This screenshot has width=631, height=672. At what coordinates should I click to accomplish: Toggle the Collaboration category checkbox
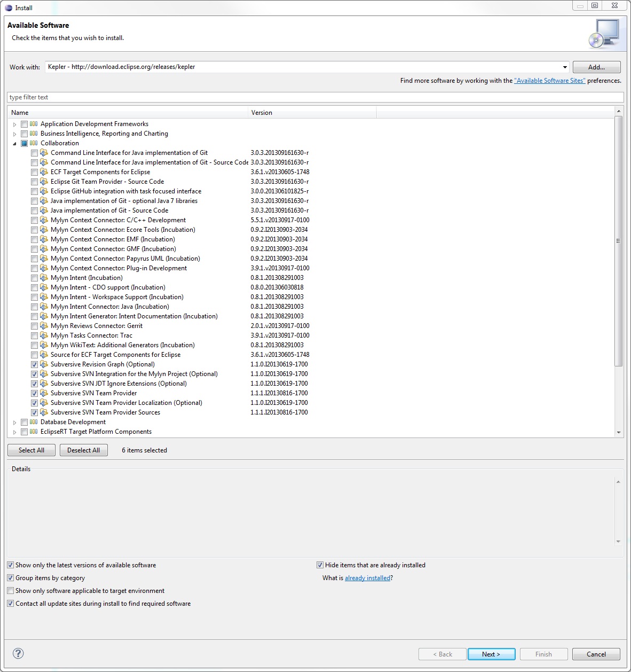(x=24, y=143)
